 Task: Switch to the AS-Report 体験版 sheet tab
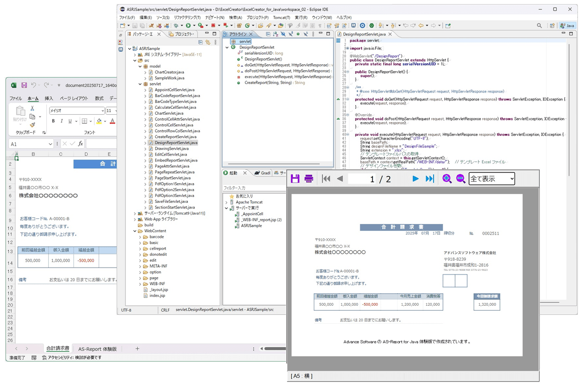[x=97, y=349]
